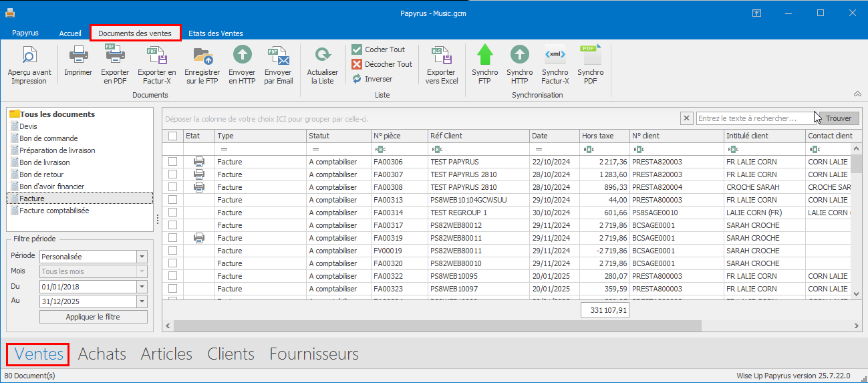The width and height of the screenshot is (868, 383).
Task: Send document with Envoyer par Email
Action: [278, 66]
